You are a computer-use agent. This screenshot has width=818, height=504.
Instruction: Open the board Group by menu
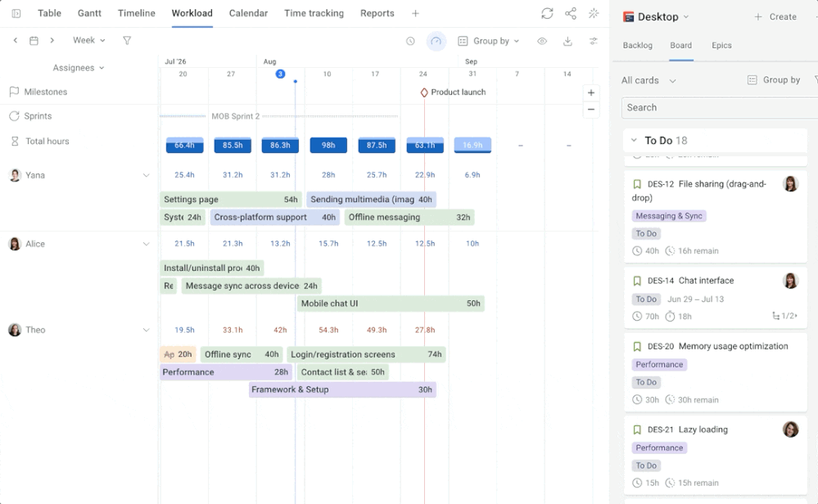click(774, 79)
